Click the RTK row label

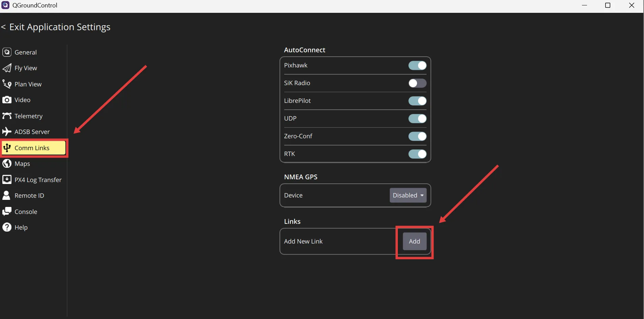click(x=289, y=154)
